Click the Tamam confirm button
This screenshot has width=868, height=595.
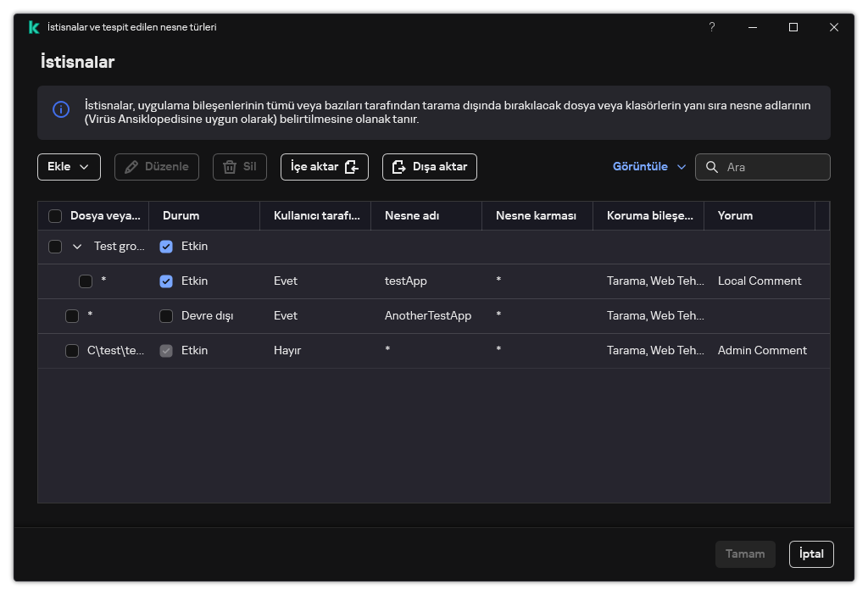coord(745,554)
